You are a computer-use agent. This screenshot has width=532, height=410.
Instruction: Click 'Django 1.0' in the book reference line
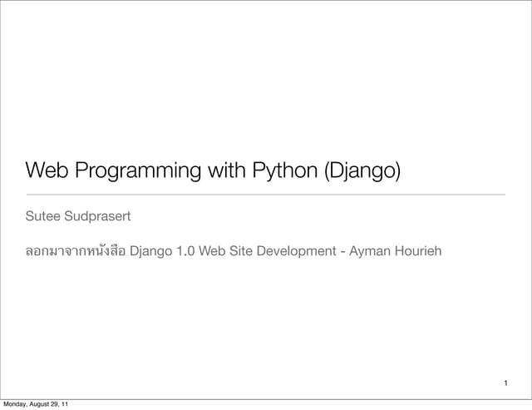pyautogui.click(x=163, y=251)
